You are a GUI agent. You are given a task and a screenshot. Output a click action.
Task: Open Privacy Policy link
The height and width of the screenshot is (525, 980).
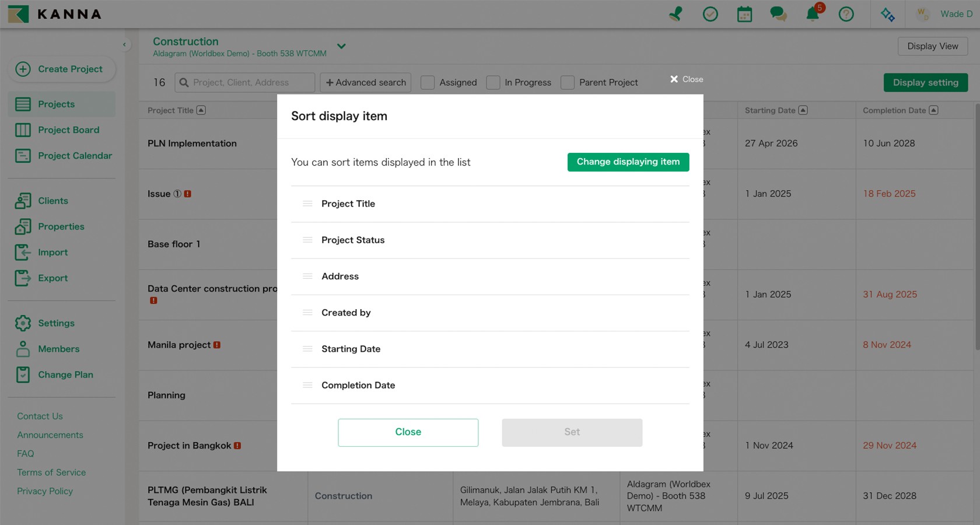(45, 491)
